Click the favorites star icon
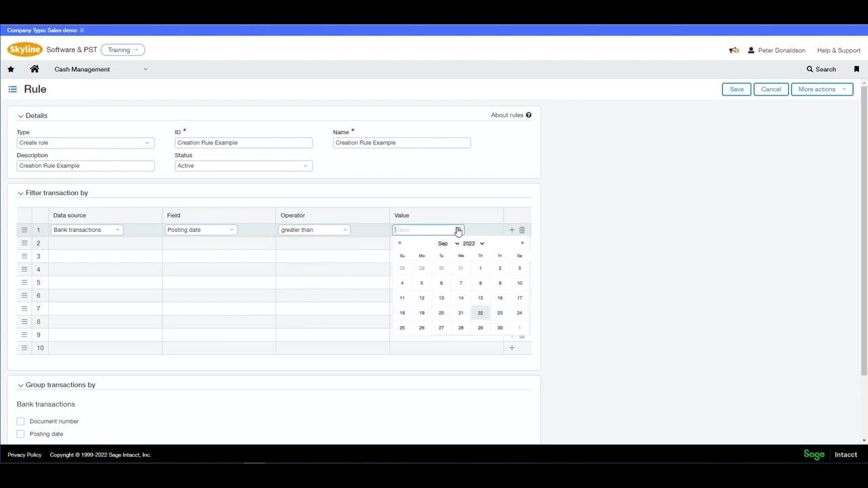 coord(11,69)
